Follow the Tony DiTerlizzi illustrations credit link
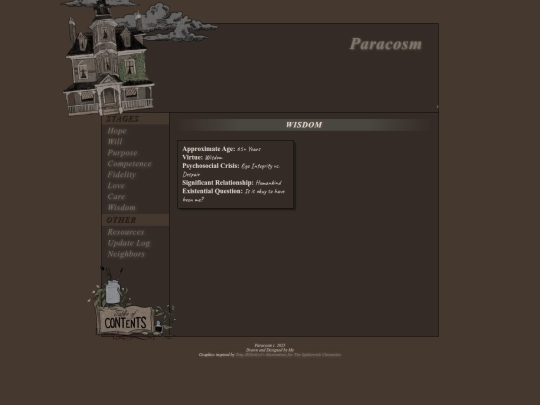 tap(288, 354)
